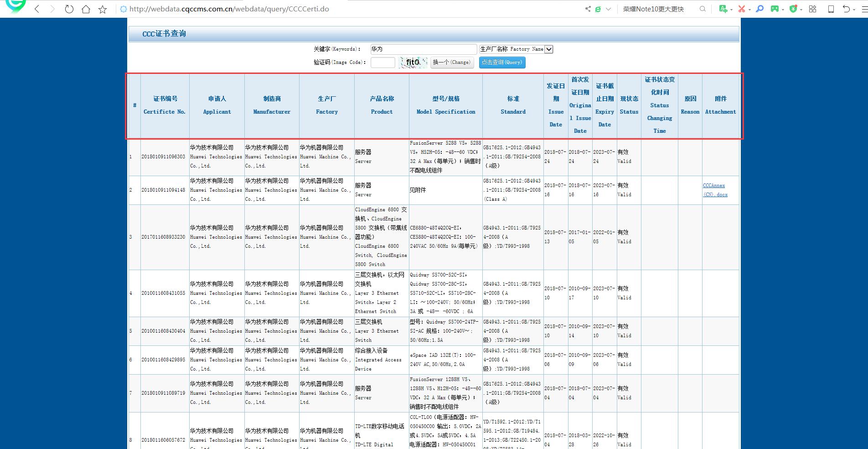868x449 pixels.
Task: Click the CloudEngine 6800 product cell
Action: [381, 237]
